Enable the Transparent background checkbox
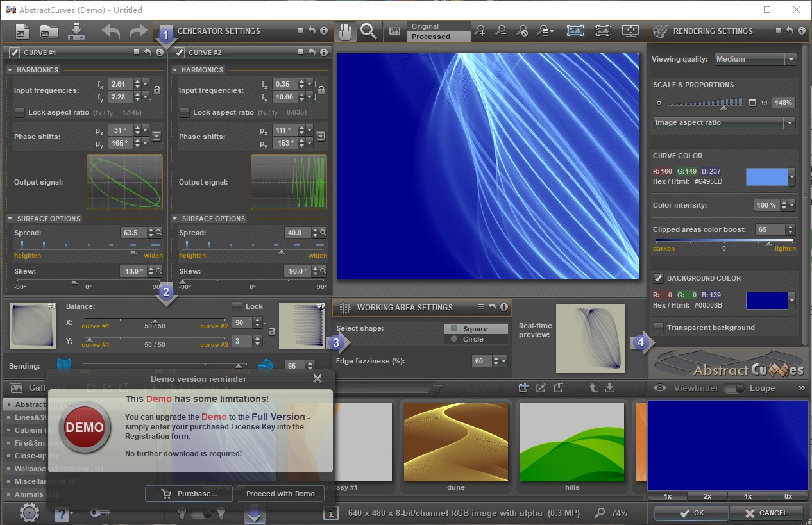The width and height of the screenshot is (812, 525). (x=658, y=328)
